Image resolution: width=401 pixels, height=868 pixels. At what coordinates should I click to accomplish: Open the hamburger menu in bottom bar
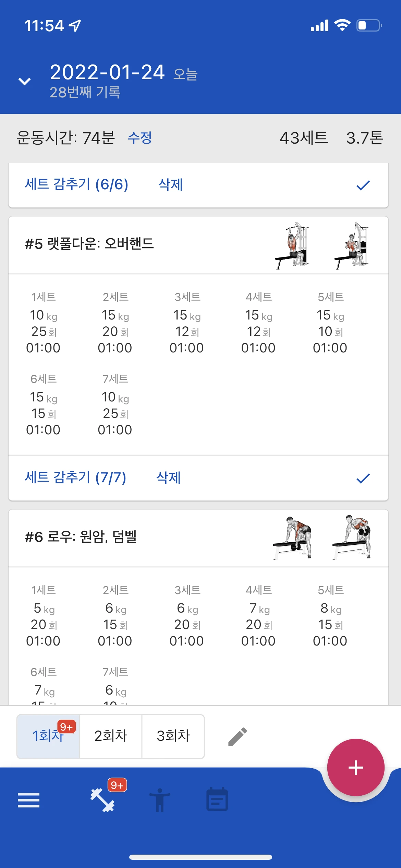[29, 800]
